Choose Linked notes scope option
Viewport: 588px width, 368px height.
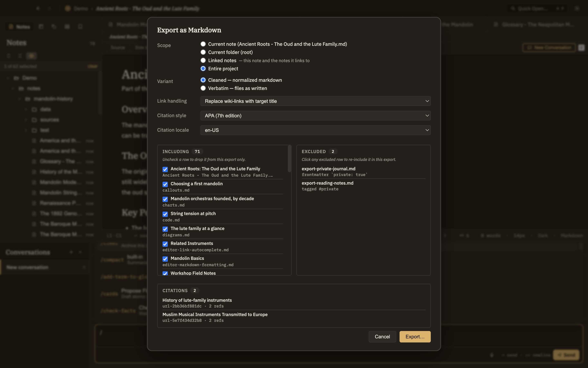click(203, 60)
